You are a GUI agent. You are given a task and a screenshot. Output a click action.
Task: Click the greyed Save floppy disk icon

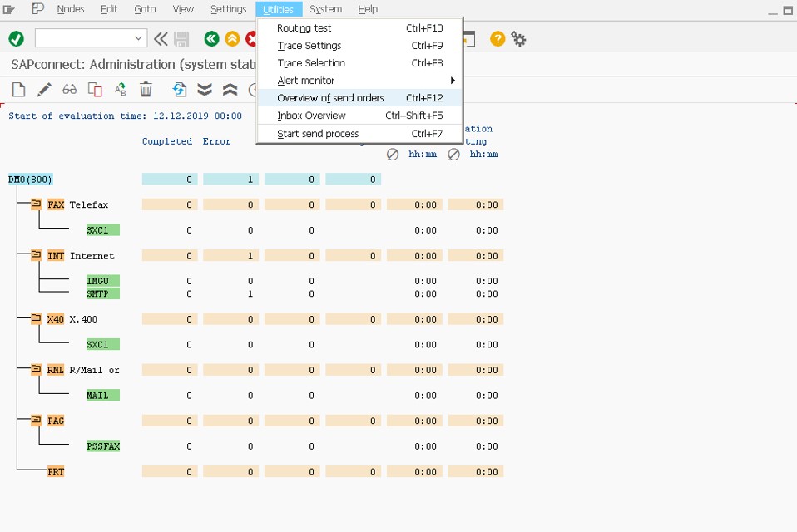pos(181,38)
